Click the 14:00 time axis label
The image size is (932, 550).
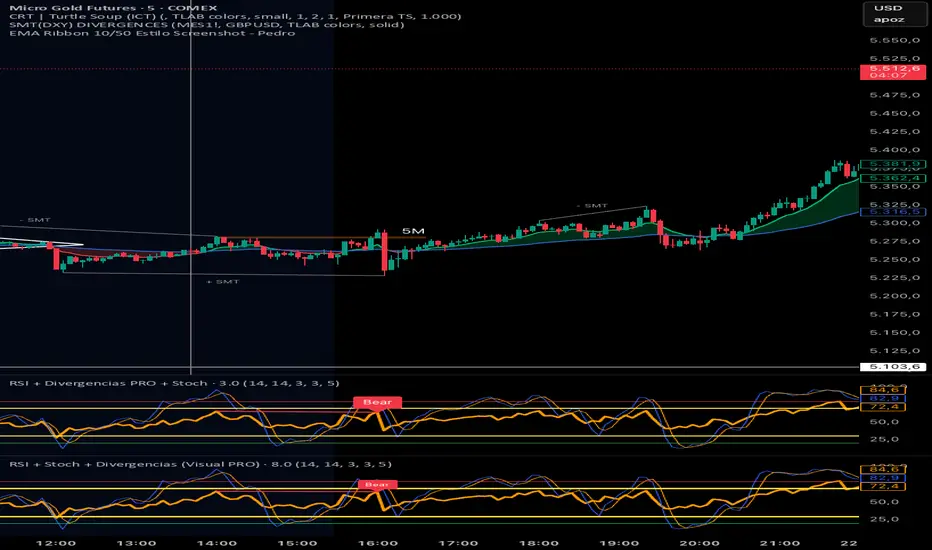217,543
